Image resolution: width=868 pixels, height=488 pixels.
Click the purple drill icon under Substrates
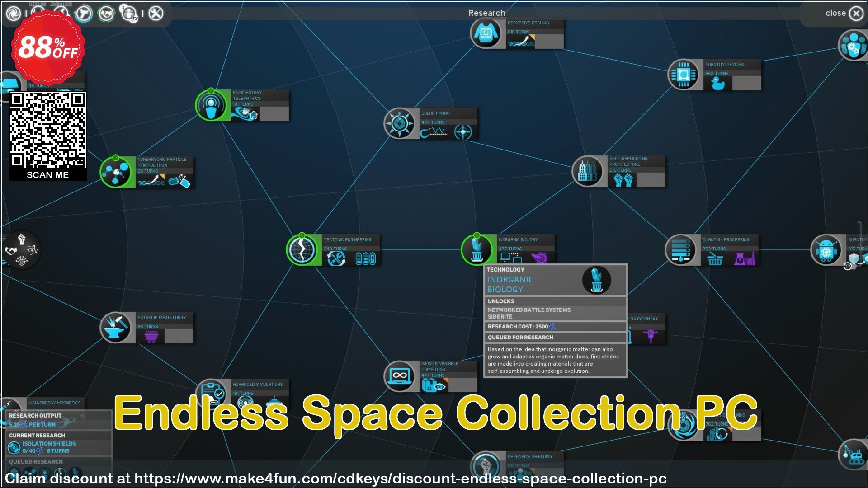coord(651,337)
